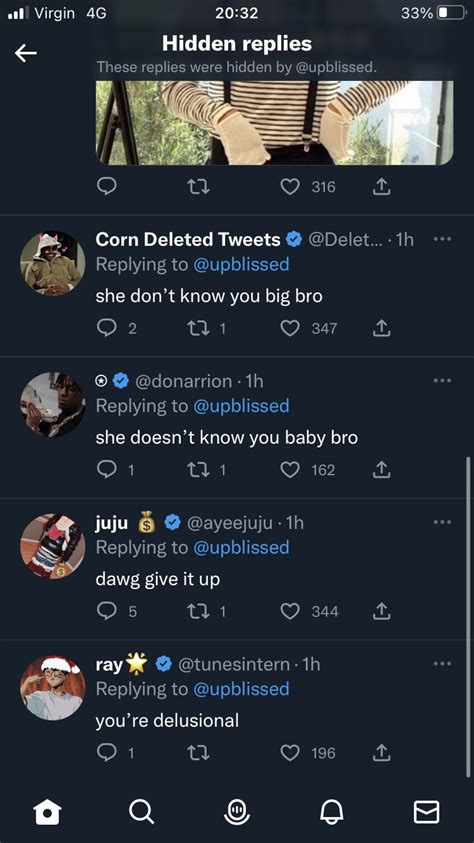Open the Search tab in bottom bar
This screenshot has height=843, width=474.
142,811
